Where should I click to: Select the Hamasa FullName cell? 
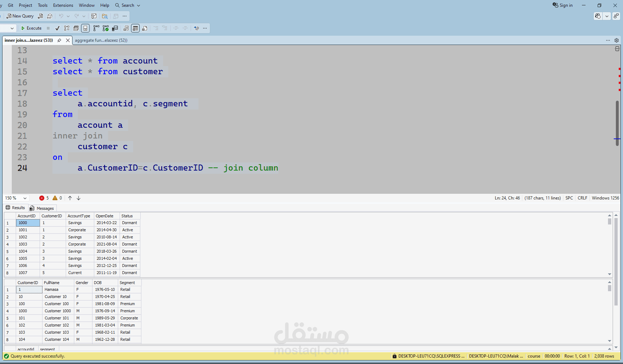point(58,289)
